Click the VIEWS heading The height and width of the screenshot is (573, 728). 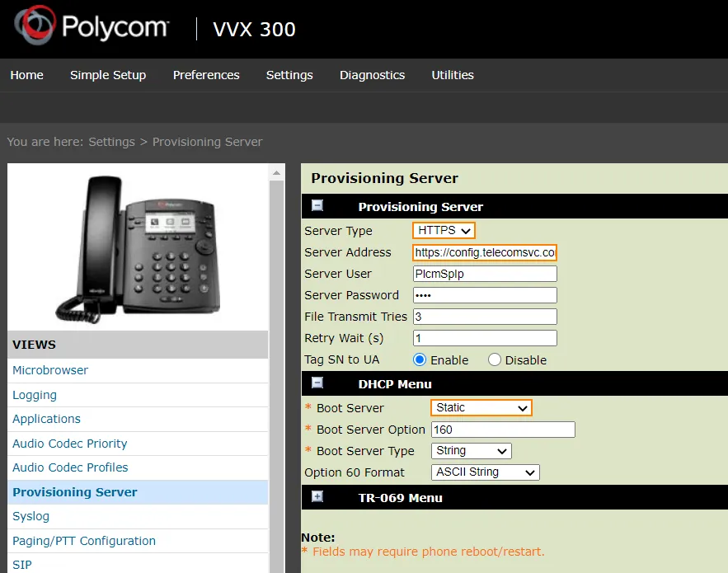point(34,345)
